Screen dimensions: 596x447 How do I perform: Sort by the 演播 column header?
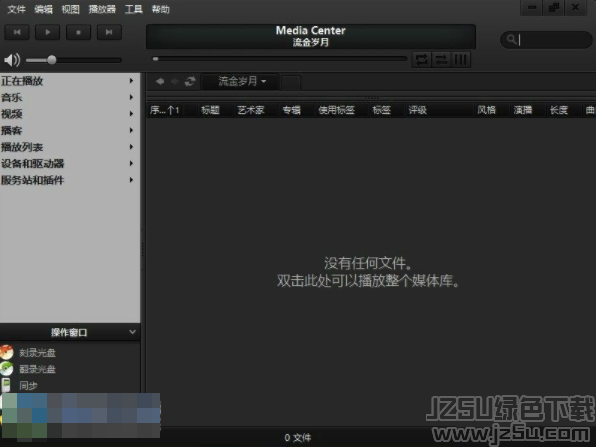(x=523, y=110)
